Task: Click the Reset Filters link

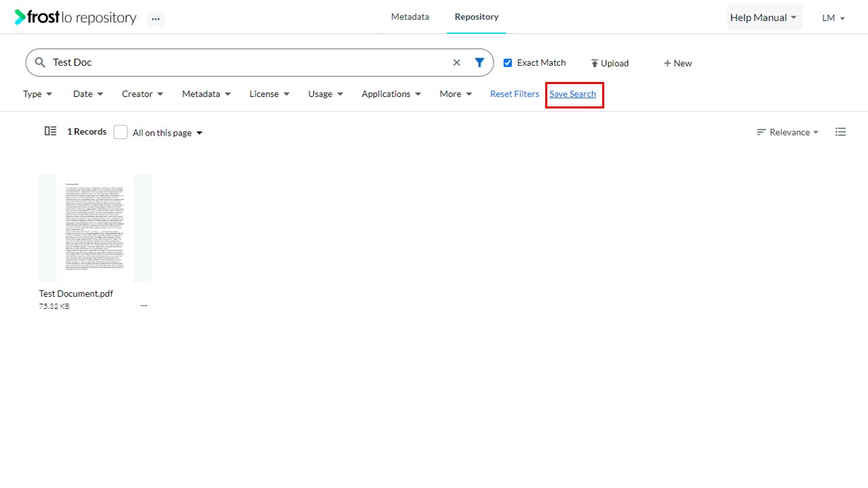Action: click(x=515, y=94)
